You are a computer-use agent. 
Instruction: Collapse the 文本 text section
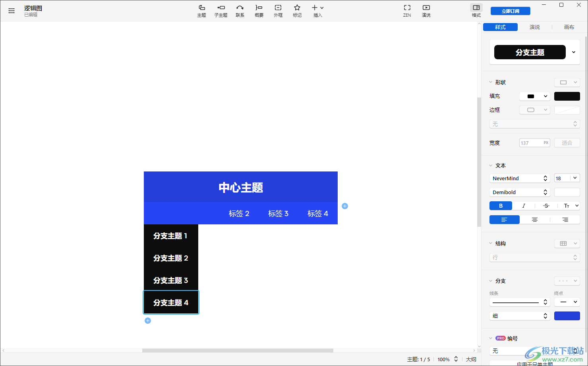491,165
